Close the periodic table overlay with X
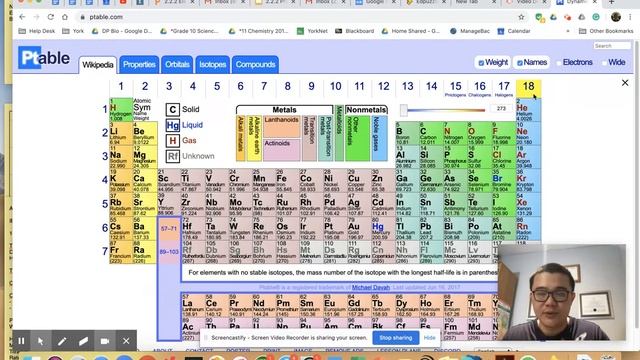This screenshot has height=360, width=640. coord(625,83)
